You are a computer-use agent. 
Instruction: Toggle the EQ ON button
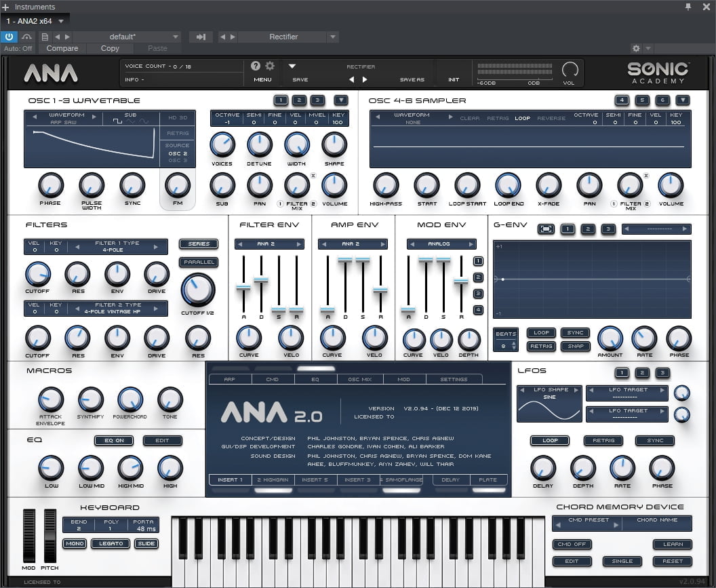113,441
